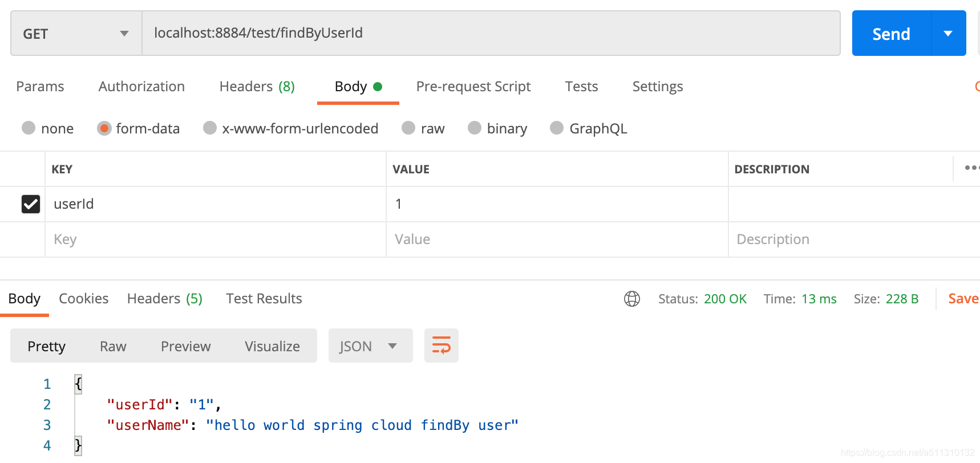Click the request URL input field

(x=491, y=33)
